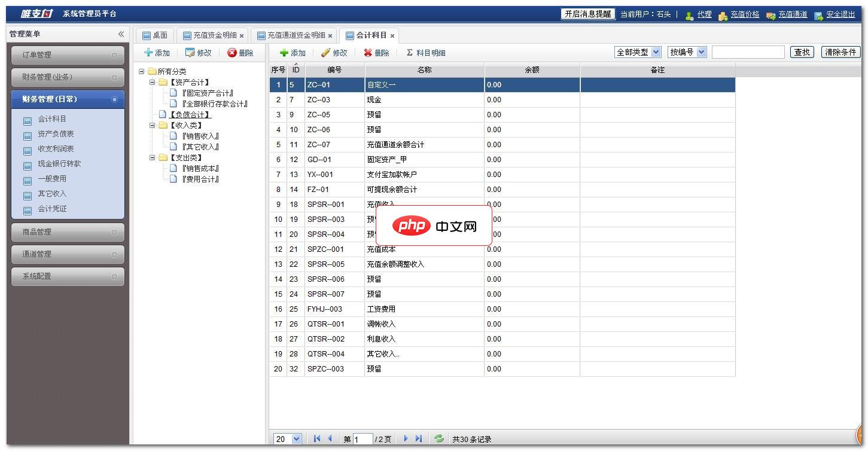Click the 安全退出 logout link

[x=840, y=14]
